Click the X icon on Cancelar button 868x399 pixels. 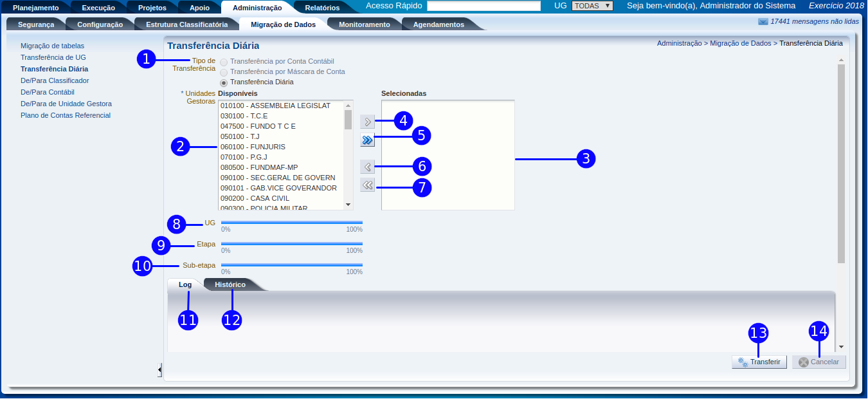pos(803,362)
